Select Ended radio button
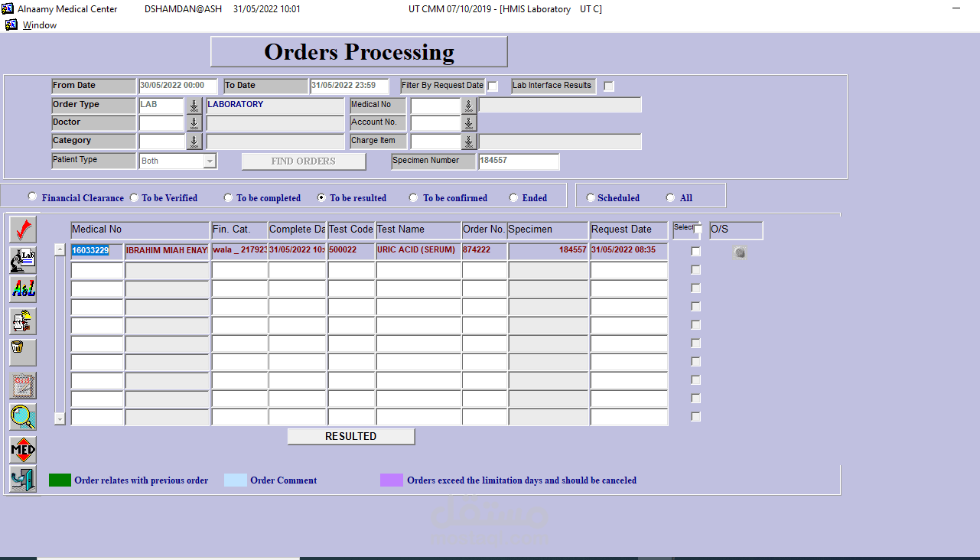The image size is (980, 560). pos(513,197)
